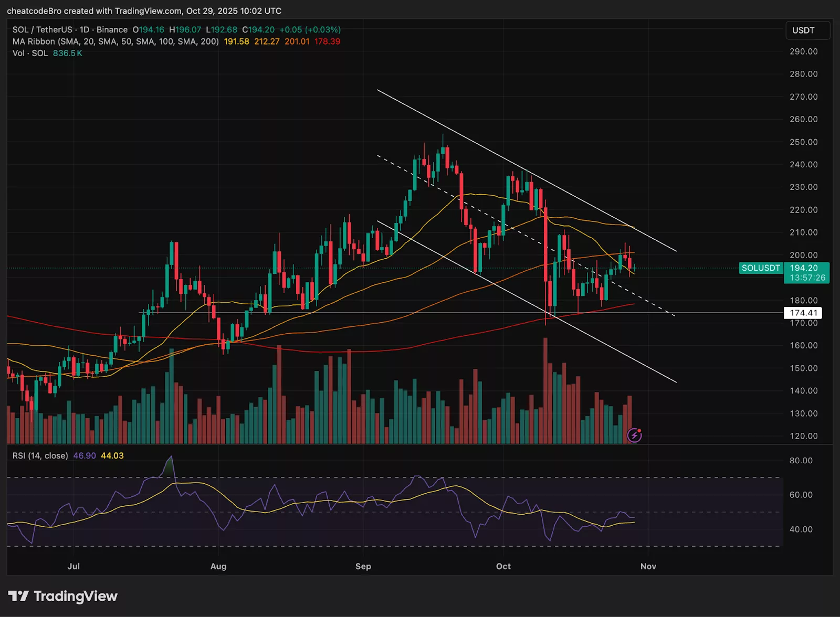Open TradingView via the logo icon bottom left
This screenshot has width=840, height=617.
coord(19,596)
